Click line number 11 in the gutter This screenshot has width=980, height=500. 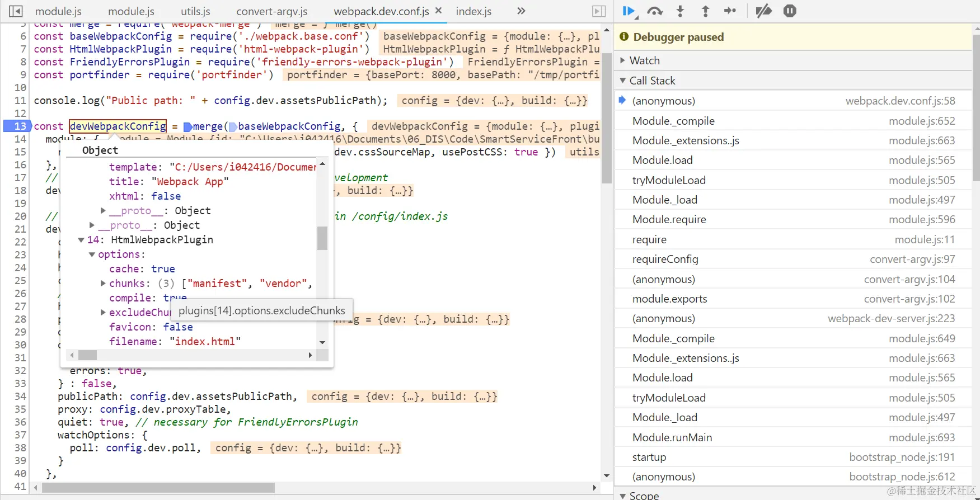[x=20, y=101]
